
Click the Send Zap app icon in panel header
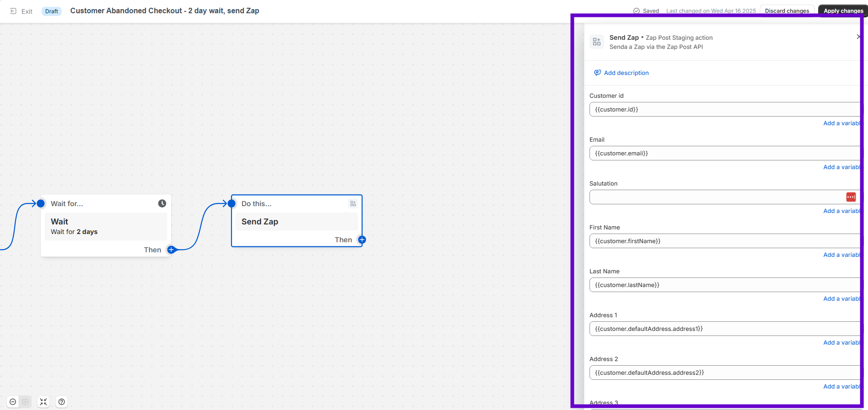[x=597, y=42]
